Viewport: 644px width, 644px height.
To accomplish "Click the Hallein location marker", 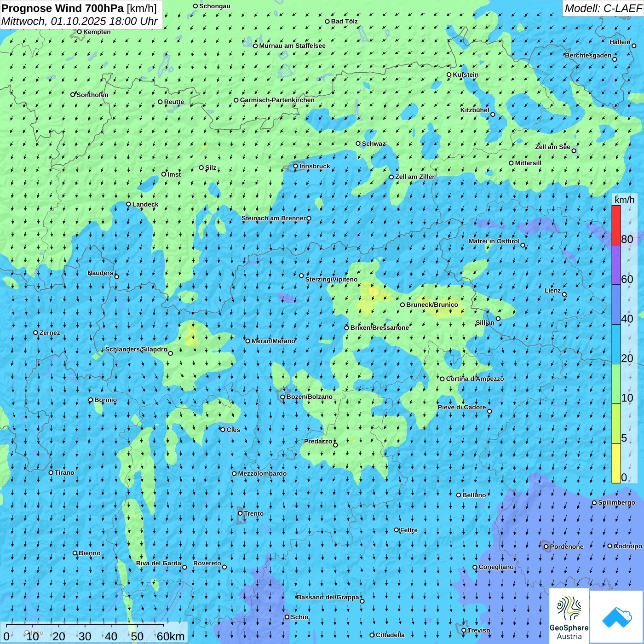I will click(634, 46).
